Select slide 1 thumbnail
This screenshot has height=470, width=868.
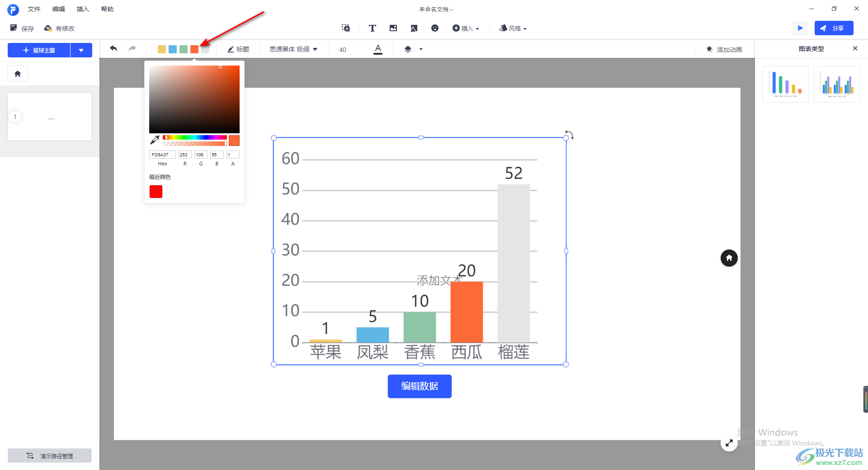tap(50, 117)
